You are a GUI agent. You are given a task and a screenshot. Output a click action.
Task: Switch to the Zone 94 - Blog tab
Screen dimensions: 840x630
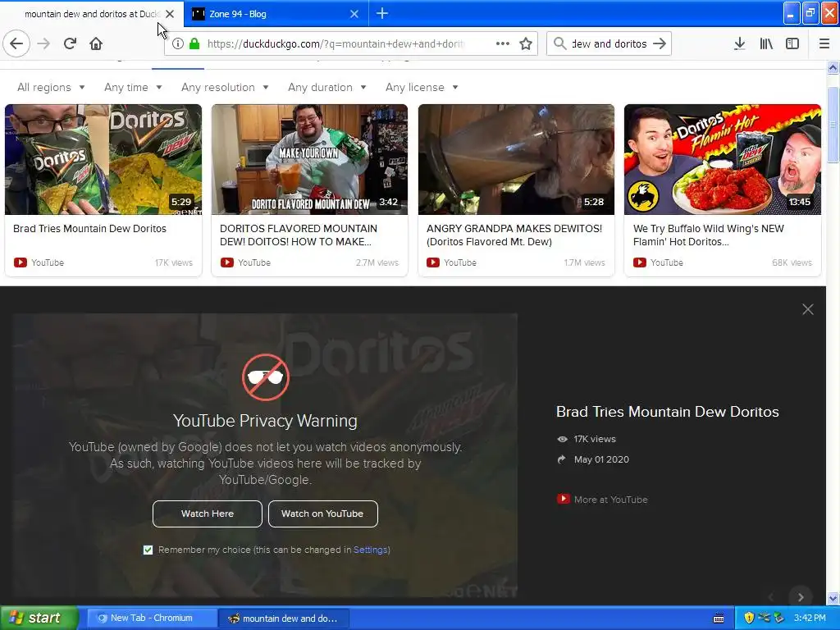pyautogui.click(x=276, y=14)
